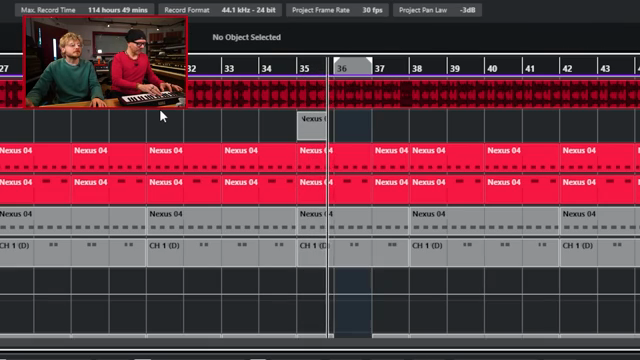Select CH 1 (D) part starting at bar 42
The height and width of the screenshot is (360, 640).
tap(600, 253)
